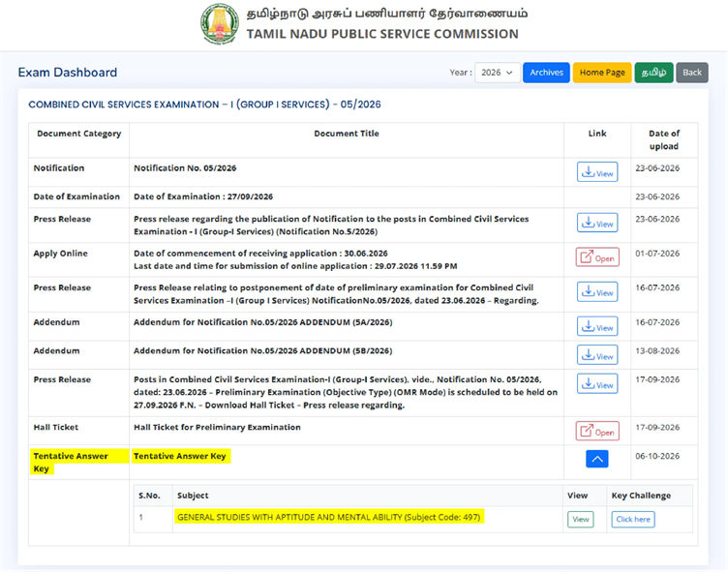Image resolution: width=728 pixels, height=572 pixels.
Task: Click the Tamil Nadu government emblem logo
Action: (x=220, y=24)
